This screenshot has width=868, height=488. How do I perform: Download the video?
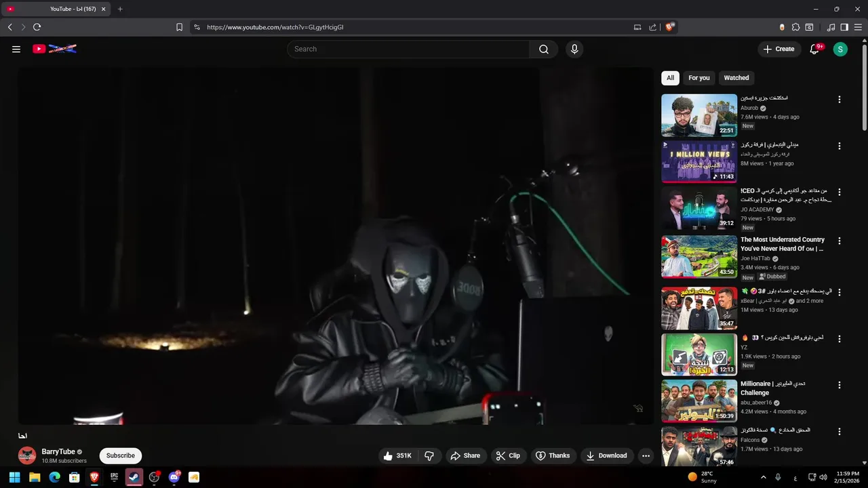pyautogui.click(x=607, y=455)
